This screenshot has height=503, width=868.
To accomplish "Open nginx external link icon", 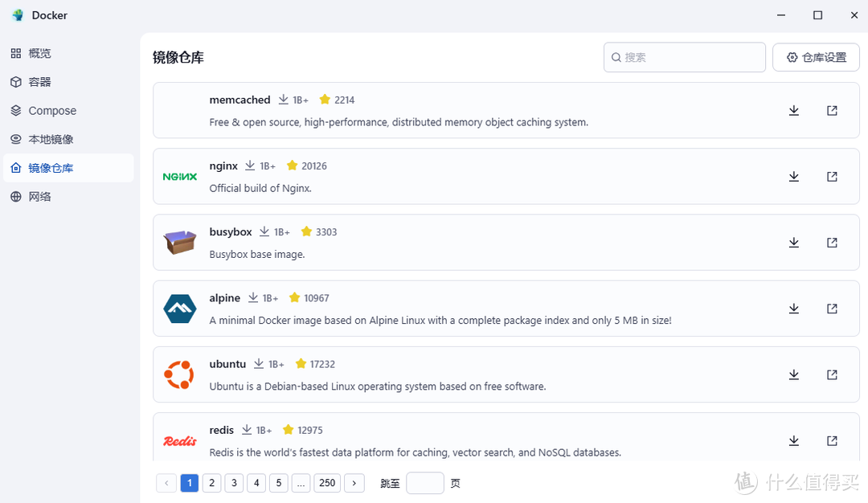I will (832, 177).
